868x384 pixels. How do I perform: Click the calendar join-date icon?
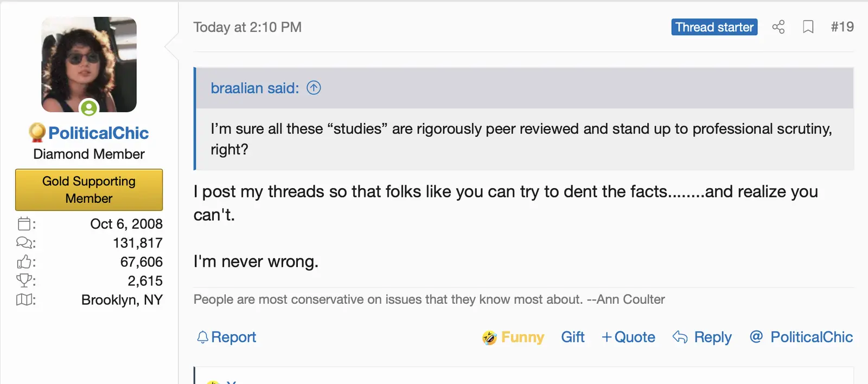point(24,223)
